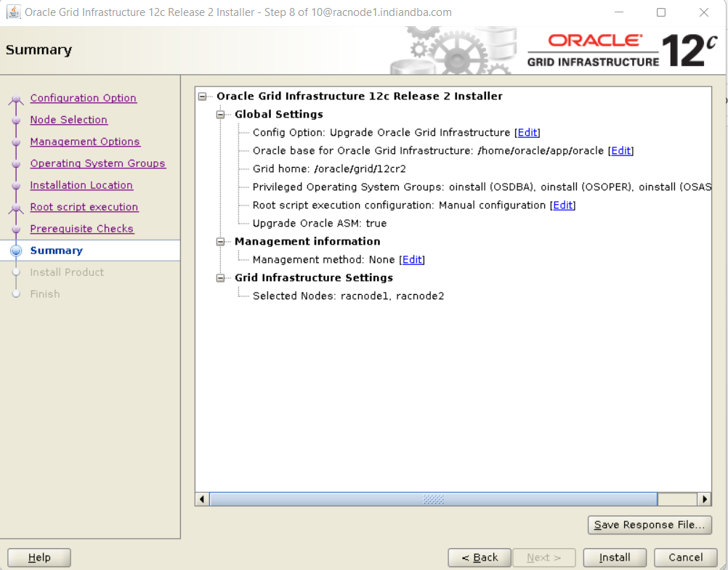Click the Summary step bullet icon

(16, 251)
